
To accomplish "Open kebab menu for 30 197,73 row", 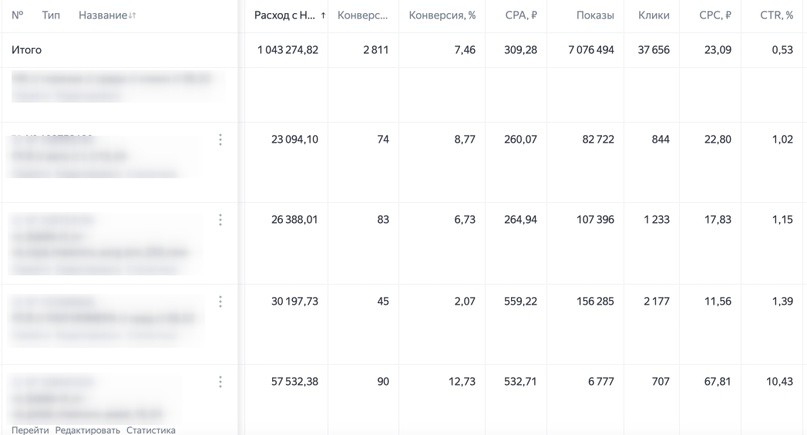I will coord(220,301).
